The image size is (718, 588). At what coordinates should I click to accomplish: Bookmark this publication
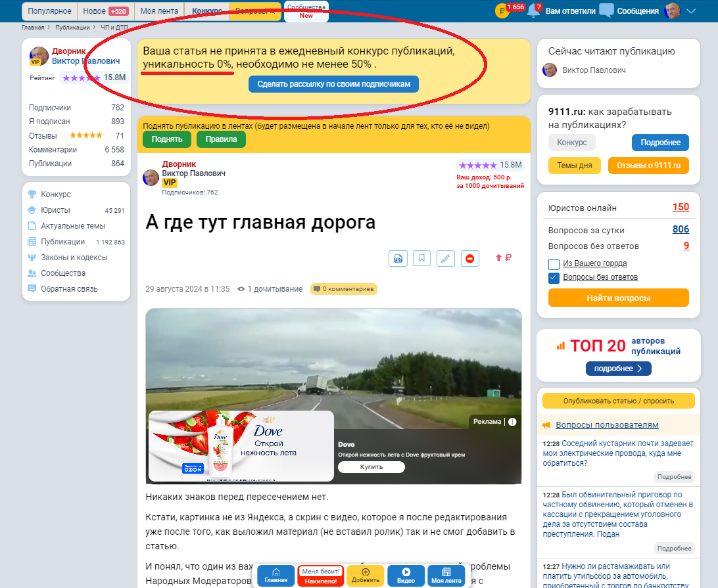click(421, 258)
